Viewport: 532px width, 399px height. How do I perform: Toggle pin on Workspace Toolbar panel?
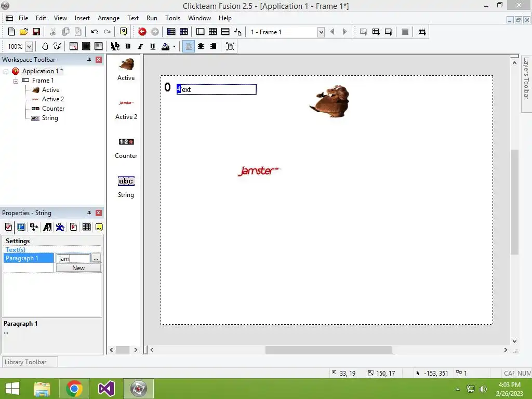click(x=89, y=60)
